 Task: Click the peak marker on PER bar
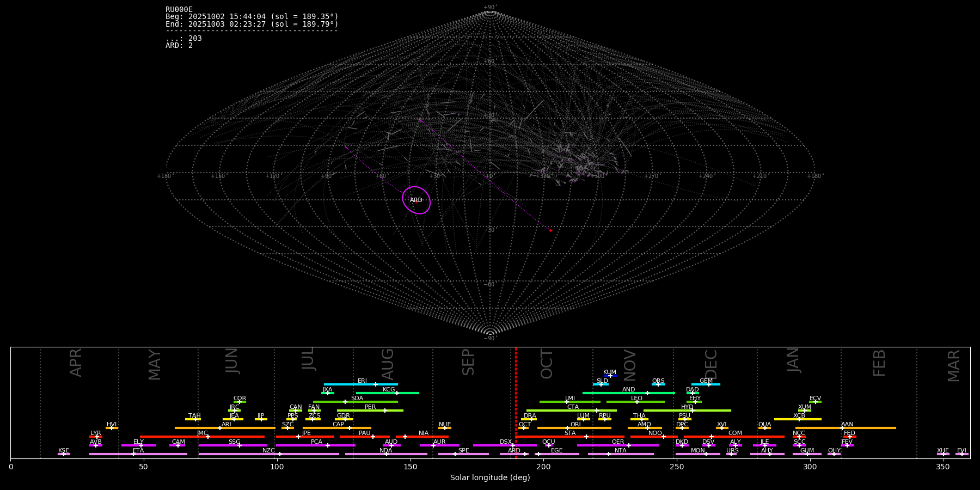click(x=384, y=411)
